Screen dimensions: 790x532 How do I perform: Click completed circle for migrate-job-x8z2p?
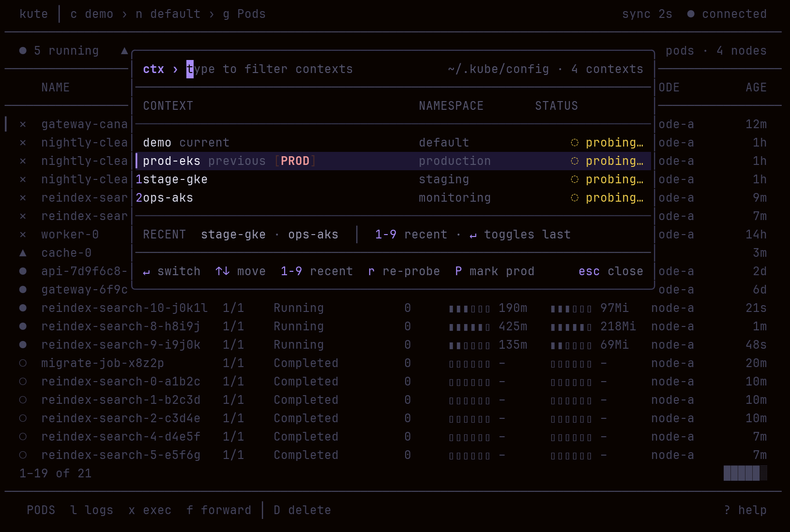pos(23,363)
